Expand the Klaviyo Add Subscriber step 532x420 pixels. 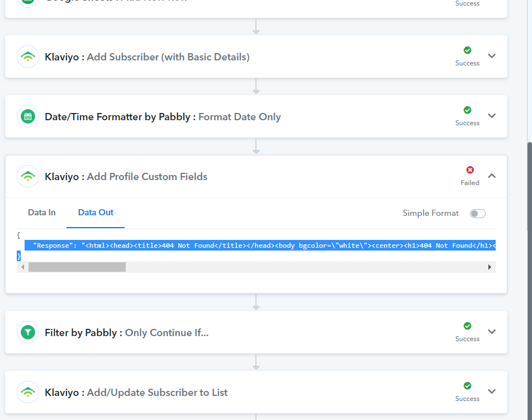(x=492, y=56)
